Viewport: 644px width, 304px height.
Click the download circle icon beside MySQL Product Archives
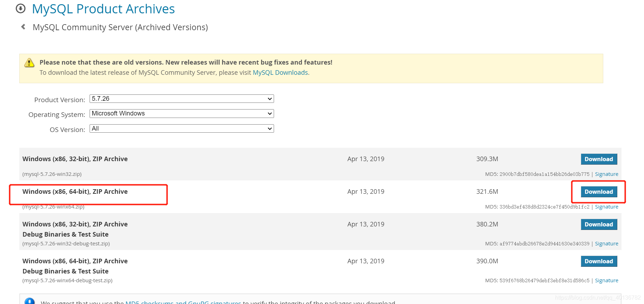coord(21,8)
